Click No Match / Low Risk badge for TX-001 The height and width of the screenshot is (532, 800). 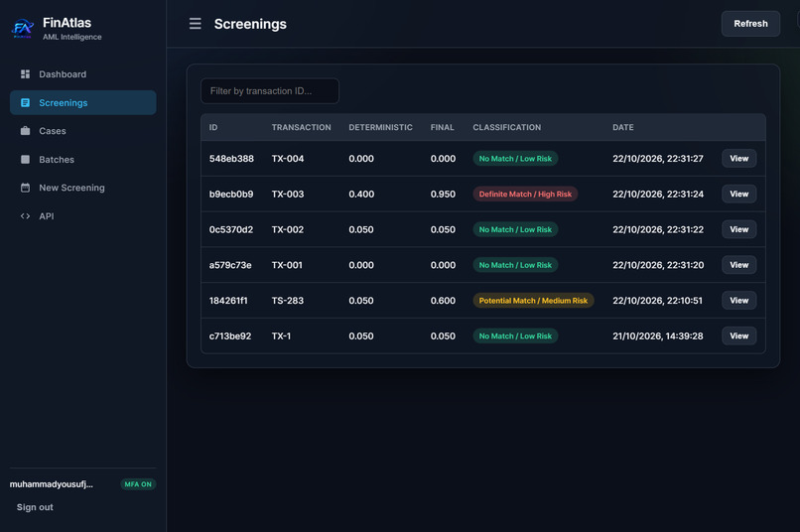(x=515, y=265)
